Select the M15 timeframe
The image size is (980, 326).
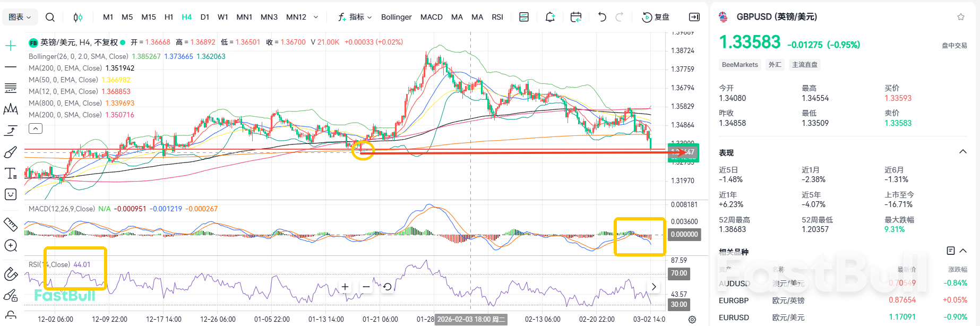coord(149,17)
